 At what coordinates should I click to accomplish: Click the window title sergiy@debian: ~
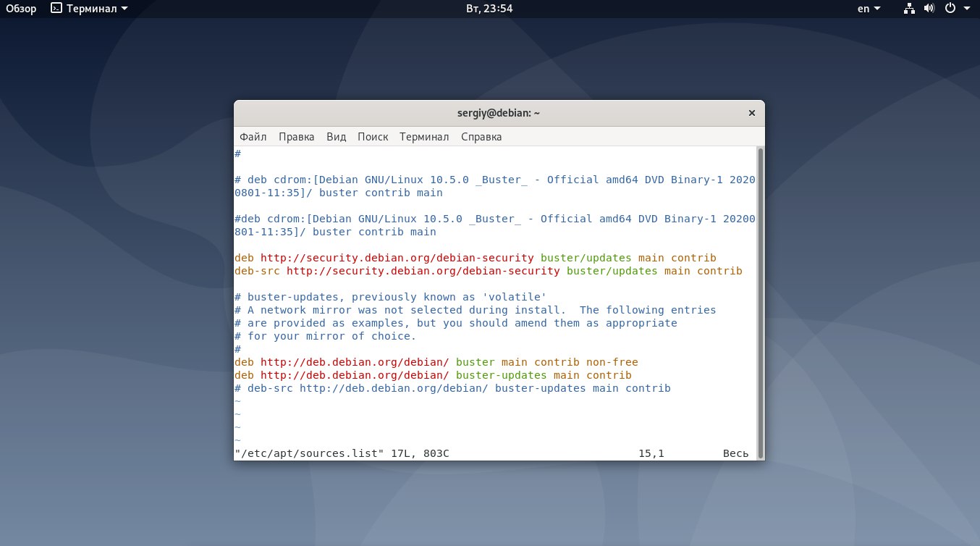point(499,113)
